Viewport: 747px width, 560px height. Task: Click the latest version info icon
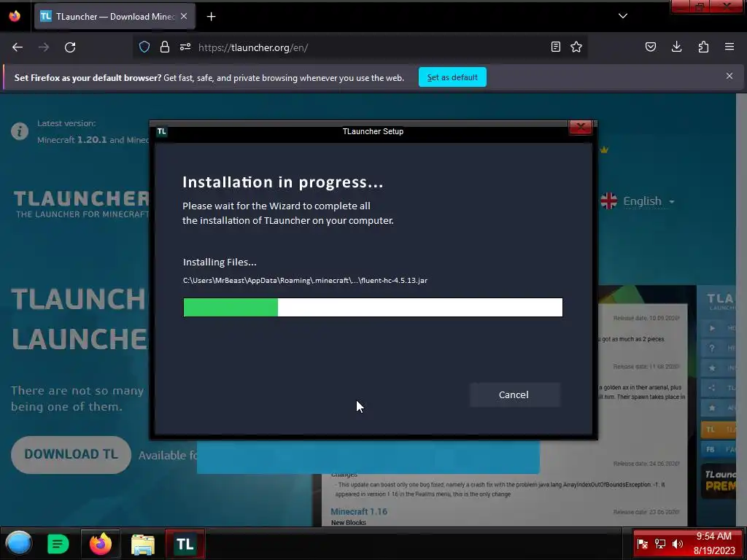coord(20,131)
